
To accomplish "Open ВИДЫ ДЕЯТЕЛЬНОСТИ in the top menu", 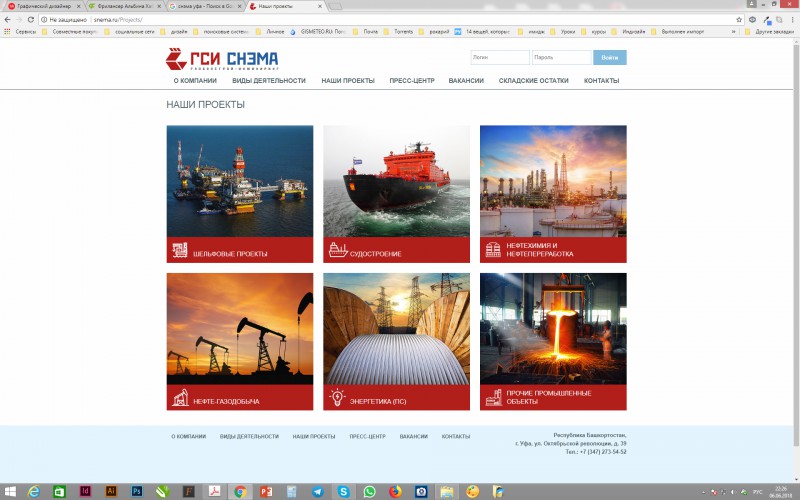I will pyautogui.click(x=269, y=81).
